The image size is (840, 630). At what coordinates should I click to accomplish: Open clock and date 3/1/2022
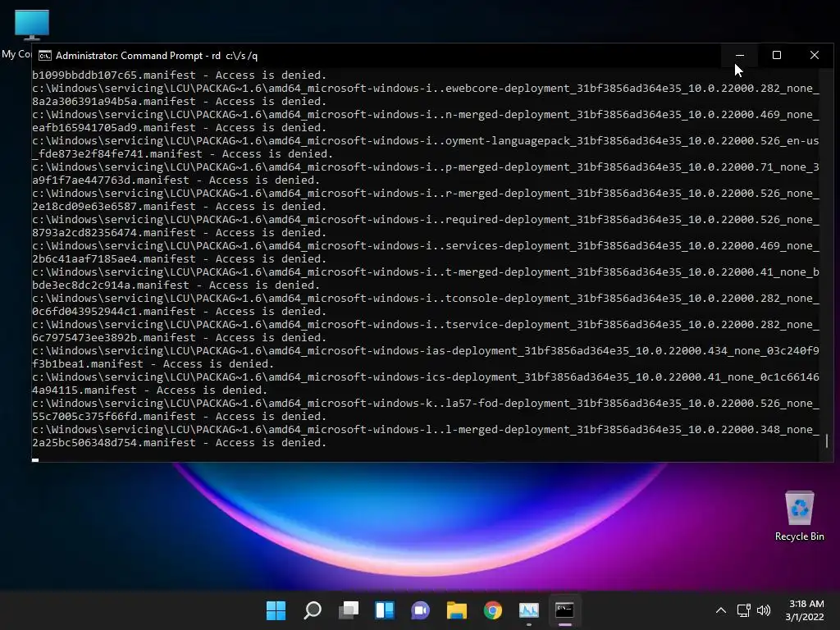(x=805, y=610)
